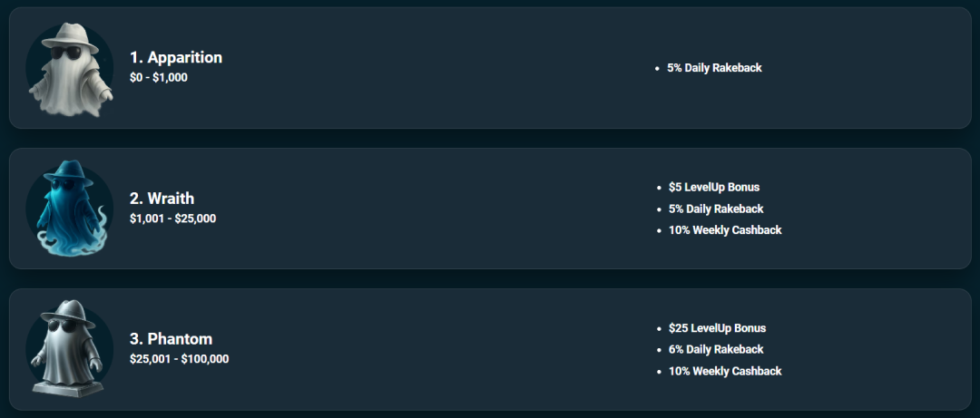Click the blue Wraith ghost icon

click(68, 210)
